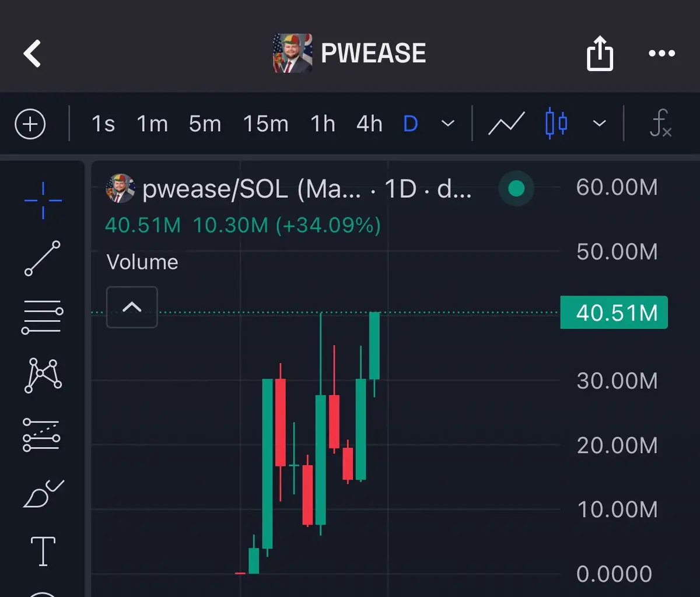Open the three-dot more options menu
This screenshot has height=597, width=700.
[661, 54]
